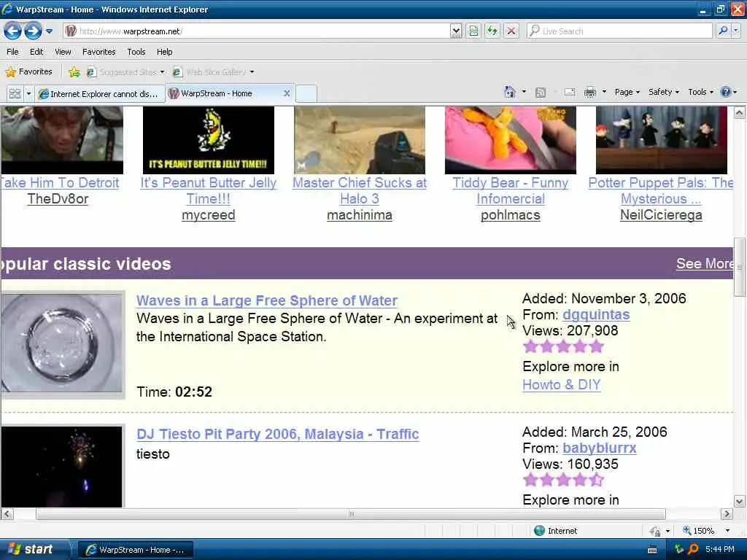Go forward with the Forward arrow button

(x=33, y=31)
